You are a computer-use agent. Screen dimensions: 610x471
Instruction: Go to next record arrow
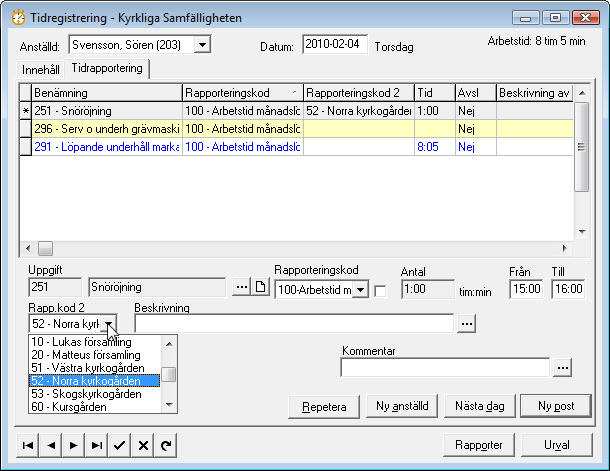pyautogui.click(x=74, y=445)
